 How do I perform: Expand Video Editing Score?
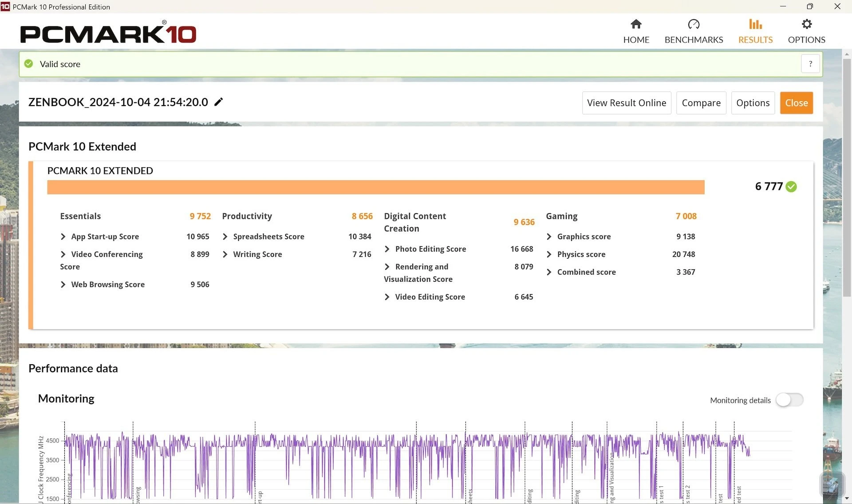(387, 297)
